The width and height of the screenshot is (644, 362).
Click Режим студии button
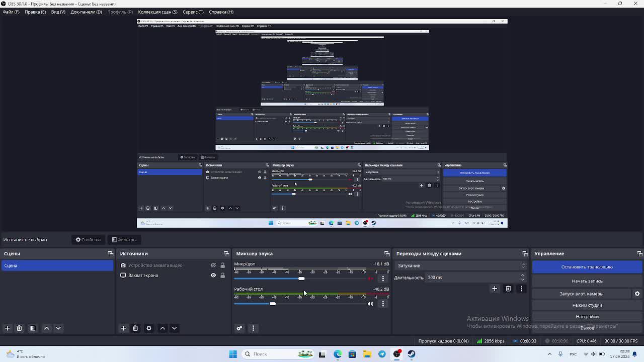pos(587,305)
